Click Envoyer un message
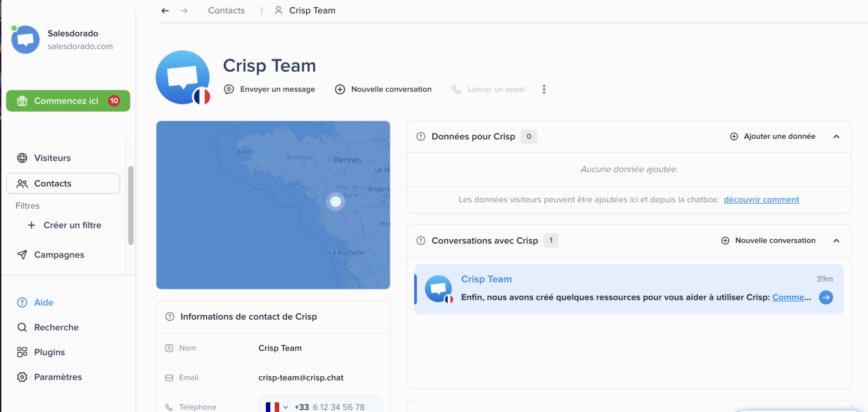868x412 pixels. [270, 89]
